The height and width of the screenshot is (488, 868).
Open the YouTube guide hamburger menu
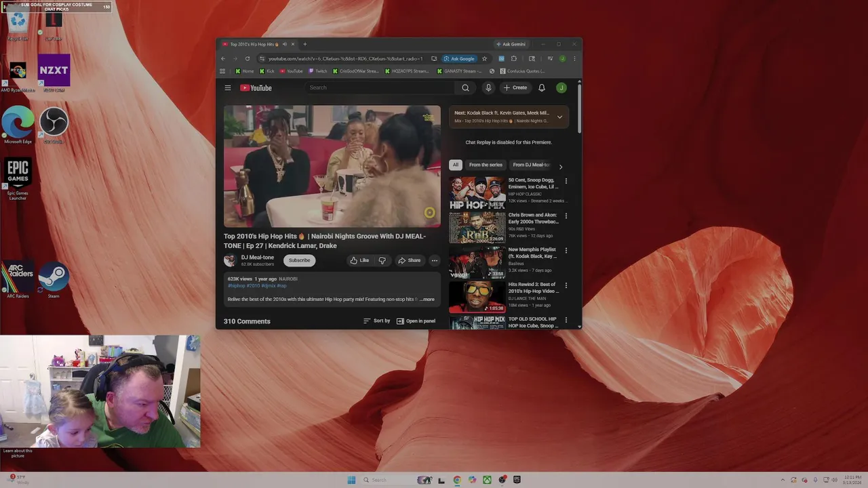coord(228,87)
